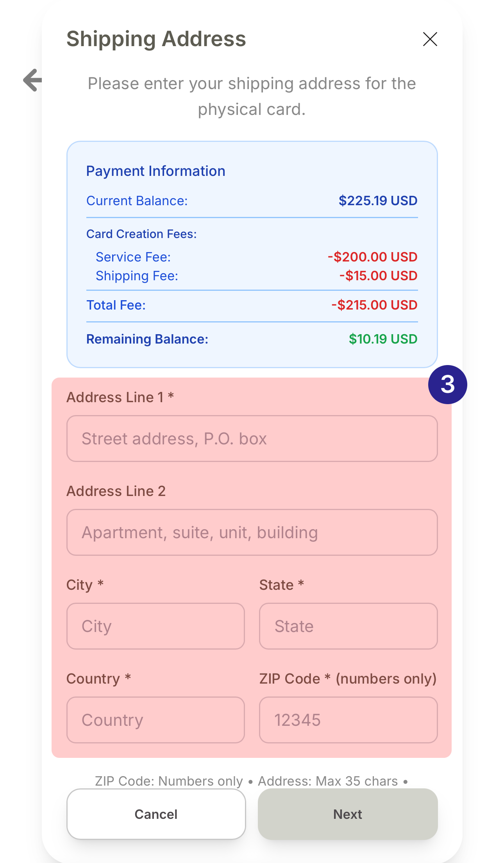Click the ZIP Code input field
The image size is (504, 863).
pos(348,720)
